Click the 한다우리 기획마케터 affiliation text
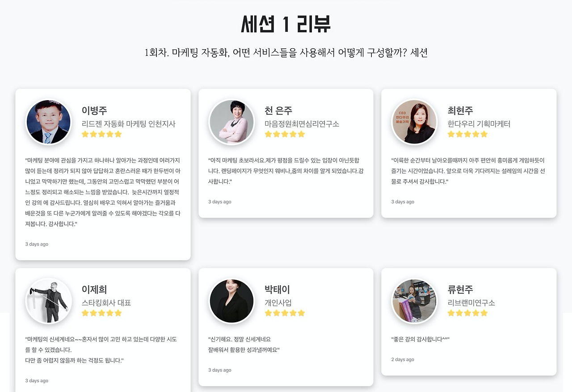 pos(479,124)
